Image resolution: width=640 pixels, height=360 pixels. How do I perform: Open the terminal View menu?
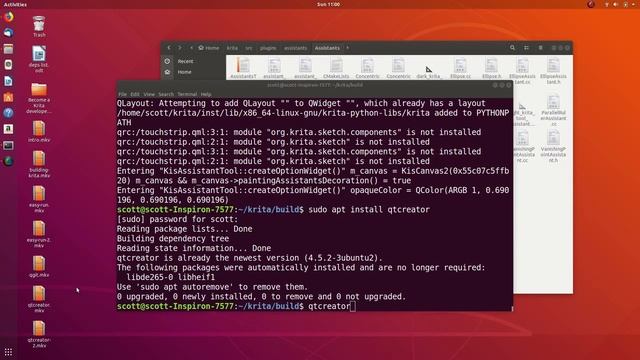click(x=149, y=94)
